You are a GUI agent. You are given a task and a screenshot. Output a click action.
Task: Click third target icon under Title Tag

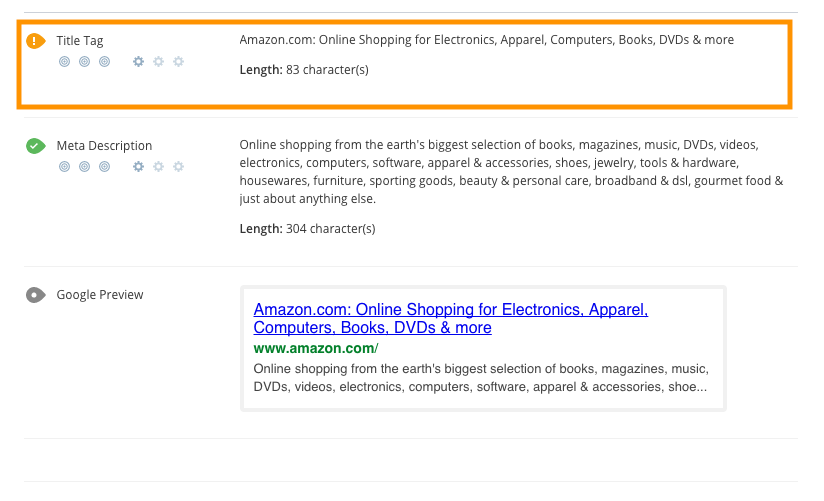[105, 62]
